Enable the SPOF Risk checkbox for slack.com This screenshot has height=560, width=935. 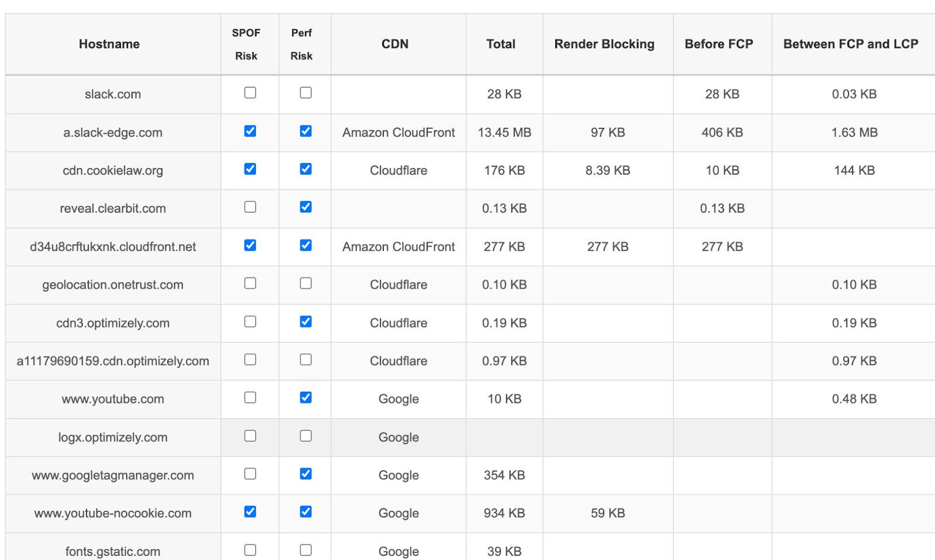[x=250, y=93]
